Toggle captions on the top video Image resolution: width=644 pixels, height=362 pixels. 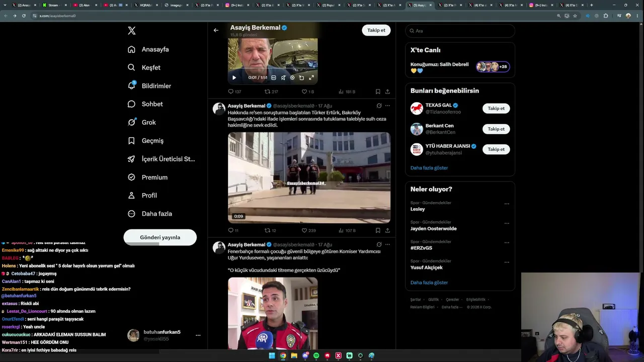(x=274, y=77)
